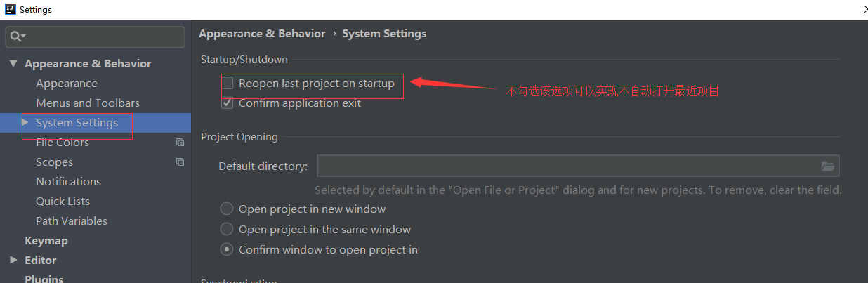Open the Appearance settings page
Viewport: 868px width, 283px height.
pyautogui.click(x=67, y=84)
